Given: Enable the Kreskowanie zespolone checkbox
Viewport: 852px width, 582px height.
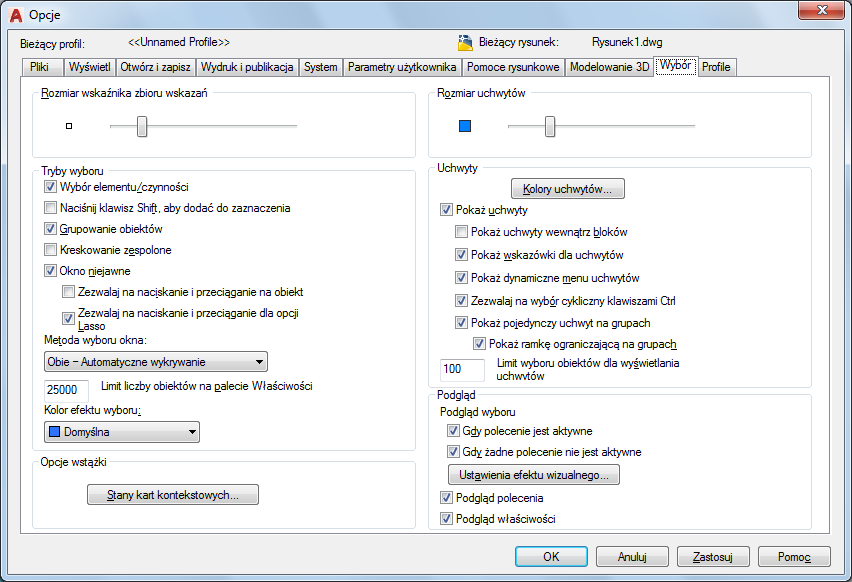Looking at the screenshot, I should 51,249.
